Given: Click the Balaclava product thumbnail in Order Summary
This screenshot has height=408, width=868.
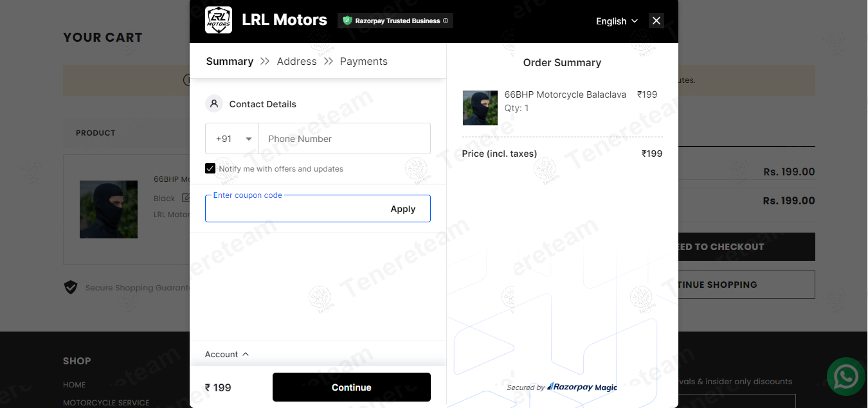Looking at the screenshot, I should click(x=480, y=107).
